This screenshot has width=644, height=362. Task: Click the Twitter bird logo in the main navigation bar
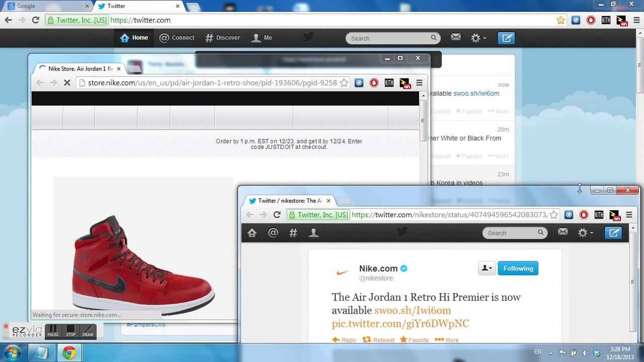tap(308, 37)
